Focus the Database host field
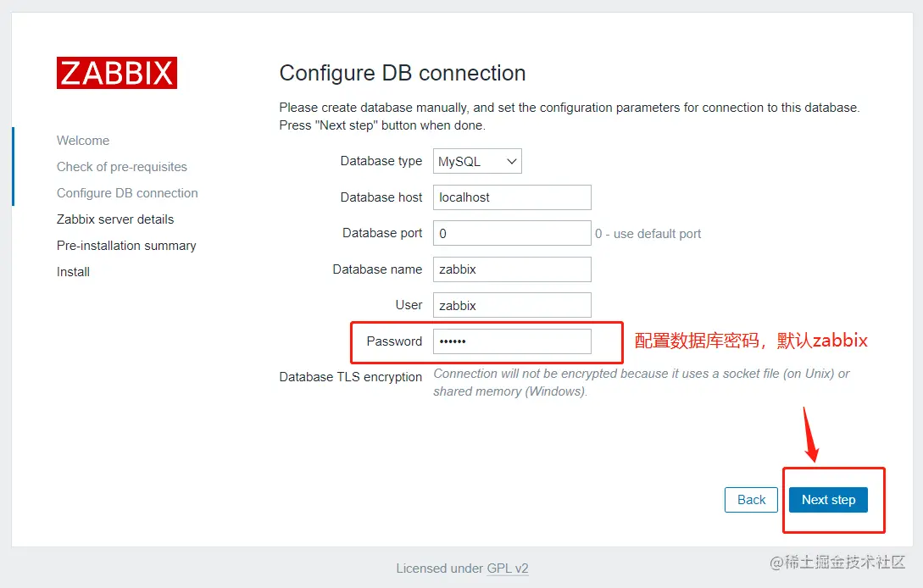 [x=512, y=197]
